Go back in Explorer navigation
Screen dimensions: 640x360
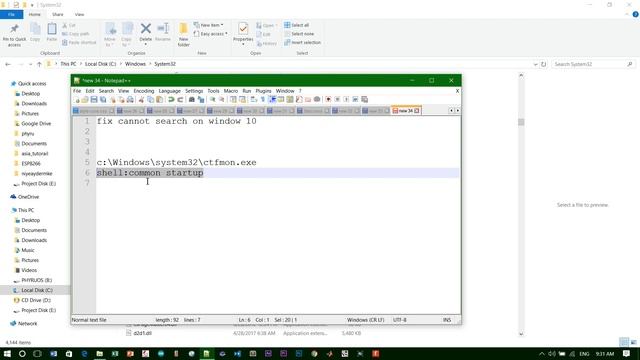click(x=8, y=64)
